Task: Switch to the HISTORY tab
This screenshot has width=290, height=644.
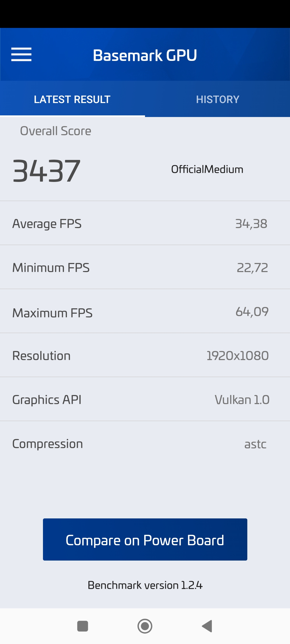Action: (x=218, y=99)
